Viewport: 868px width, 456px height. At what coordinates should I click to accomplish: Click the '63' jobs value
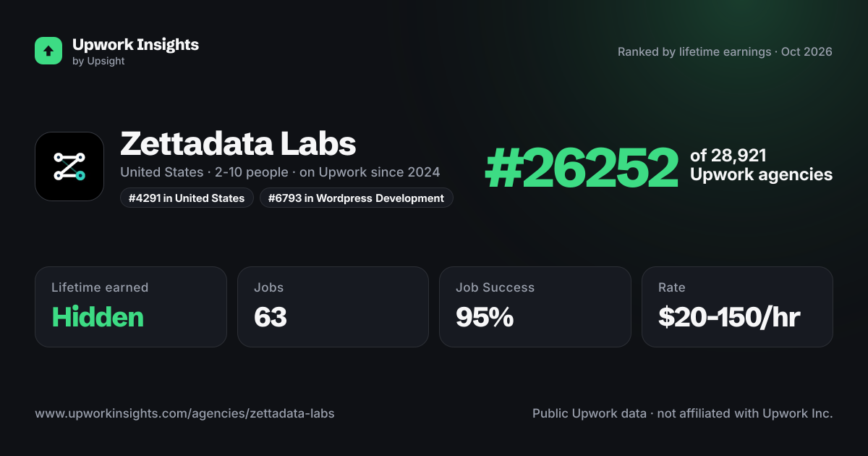coord(271,317)
